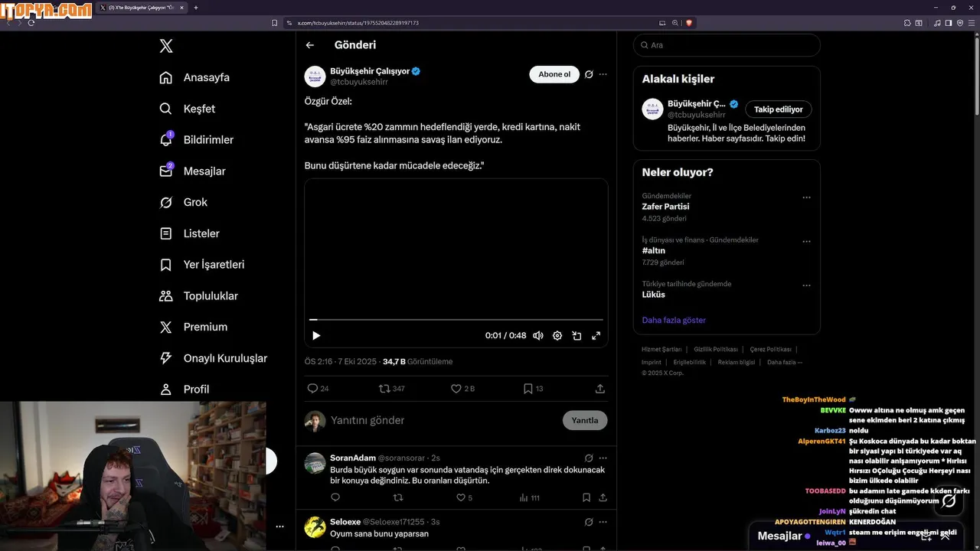Click the Yanıtla button
Screen dimensions: 980x551
pyautogui.click(x=585, y=420)
